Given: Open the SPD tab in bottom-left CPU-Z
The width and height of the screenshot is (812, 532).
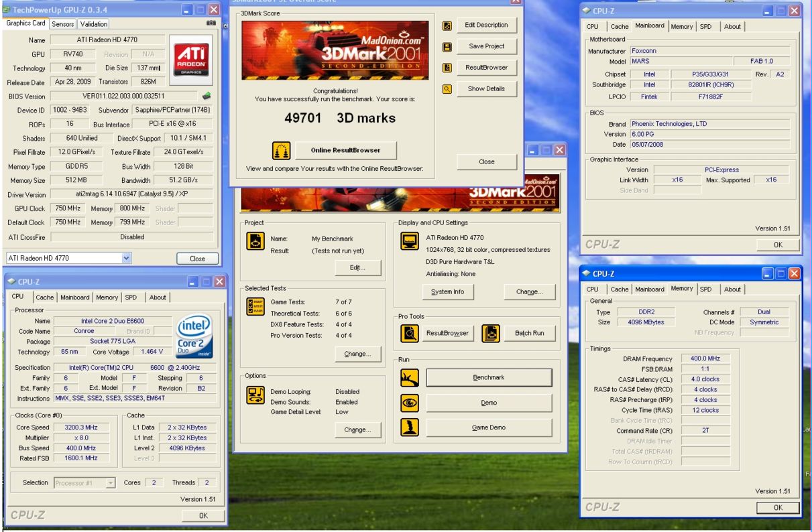Looking at the screenshot, I should (x=131, y=297).
